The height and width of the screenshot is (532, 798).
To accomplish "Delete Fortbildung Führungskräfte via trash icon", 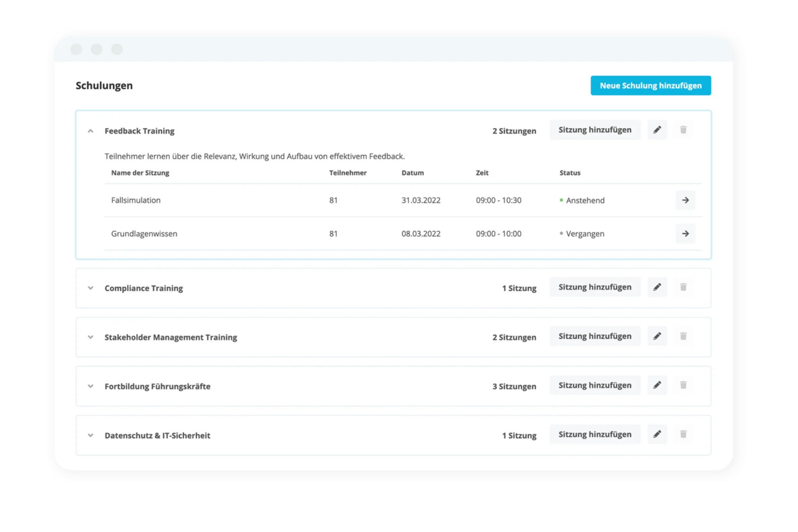I will [683, 385].
